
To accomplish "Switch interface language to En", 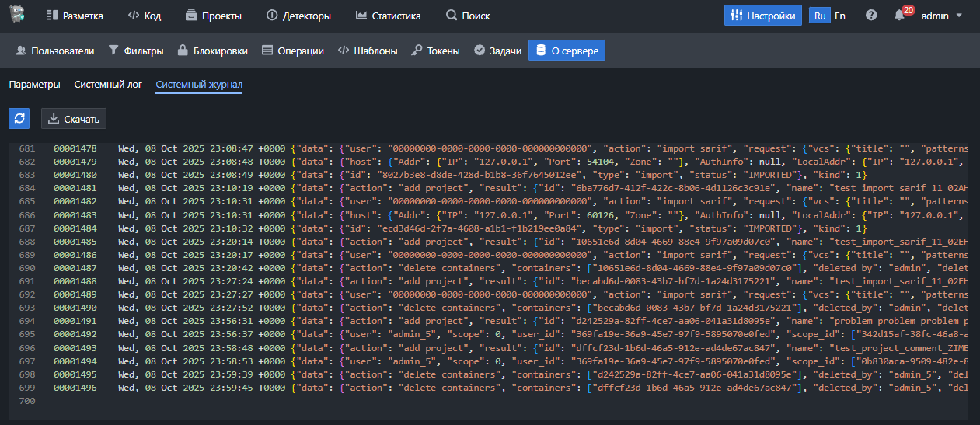I will click(840, 16).
